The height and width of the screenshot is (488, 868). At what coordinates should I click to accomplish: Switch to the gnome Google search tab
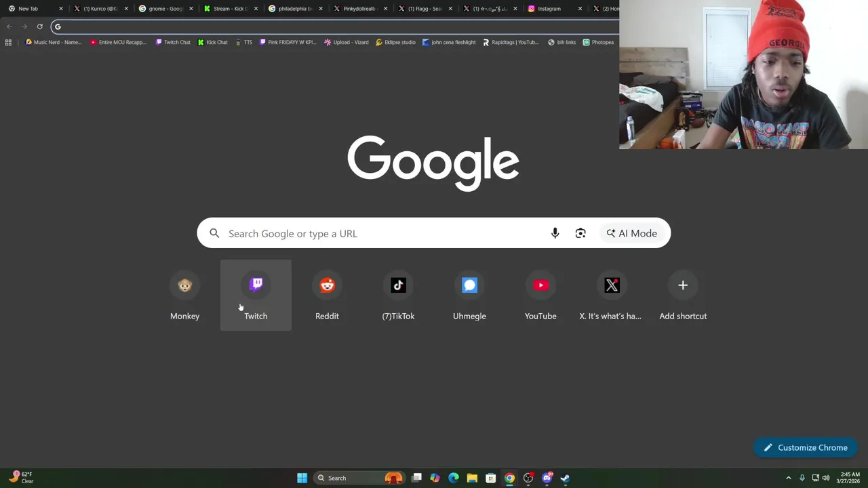165,9
